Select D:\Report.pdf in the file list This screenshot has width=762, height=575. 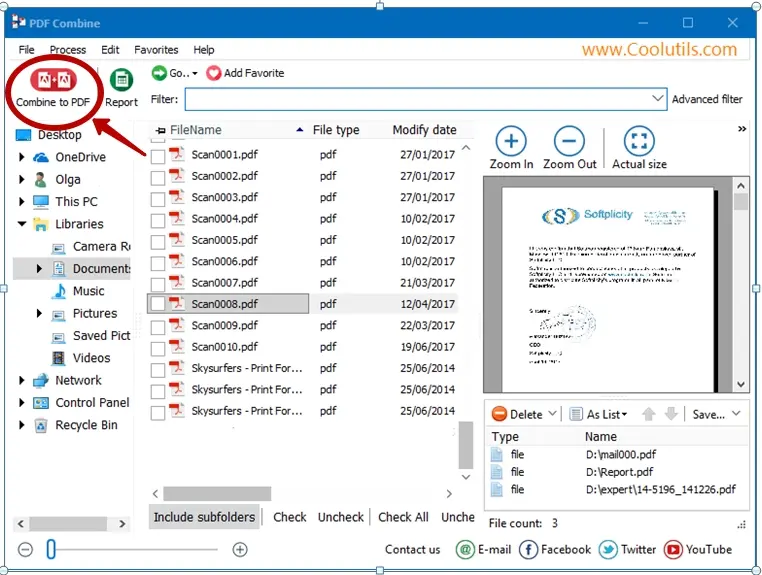(x=620, y=472)
